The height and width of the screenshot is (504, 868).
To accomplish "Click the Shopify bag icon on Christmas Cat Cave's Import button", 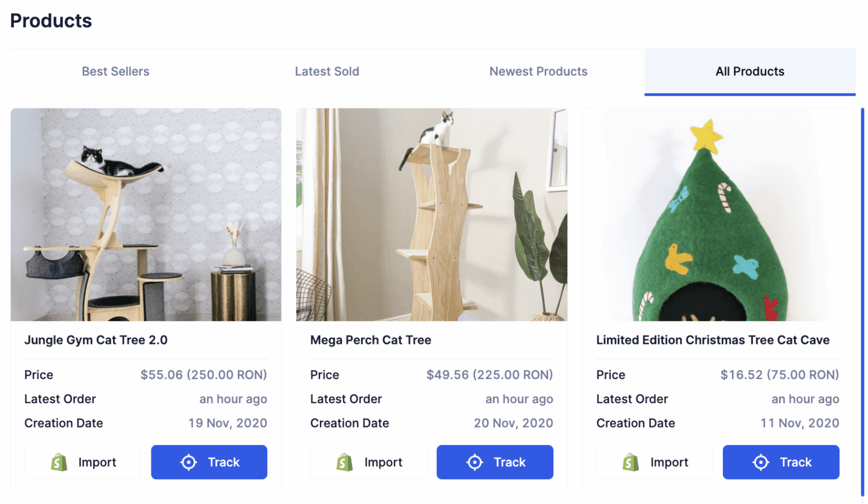I will coord(630,462).
